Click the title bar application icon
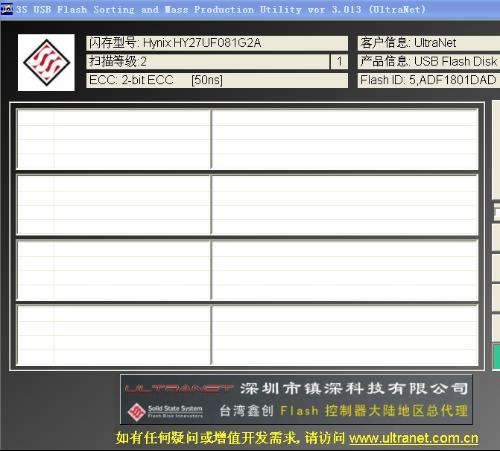 coord(6,9)
